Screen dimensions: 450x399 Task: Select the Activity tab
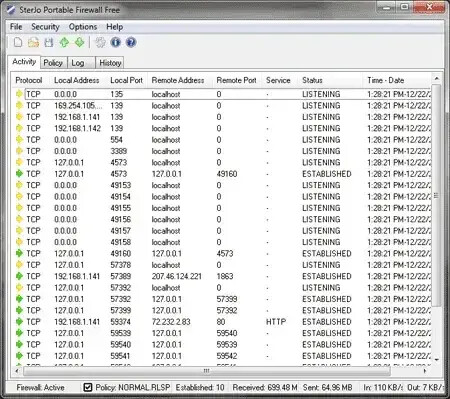[24, 62]
